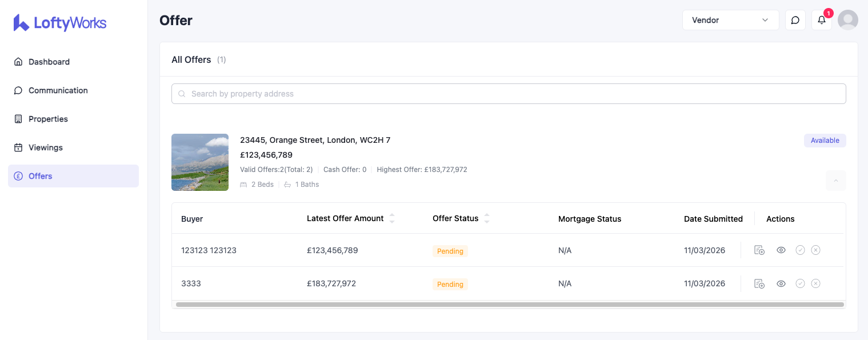Open the chat messages icon in header
This screenshot has height=340, width=868.
point(795,20)
